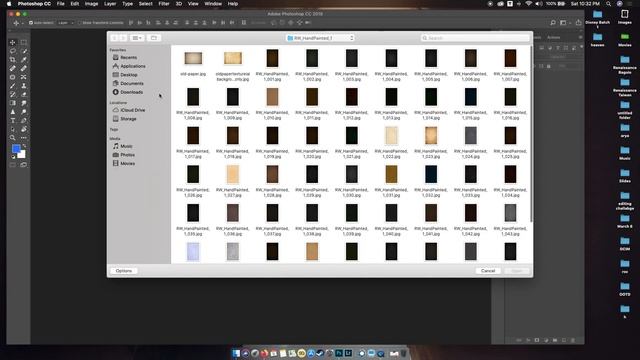
Task: Click the Open button in dialog
Action: (x=517, y=271)
